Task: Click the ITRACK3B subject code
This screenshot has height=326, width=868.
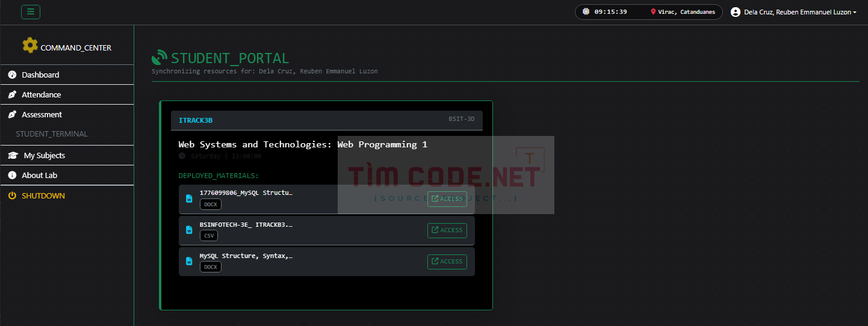Action: (196, 120)
